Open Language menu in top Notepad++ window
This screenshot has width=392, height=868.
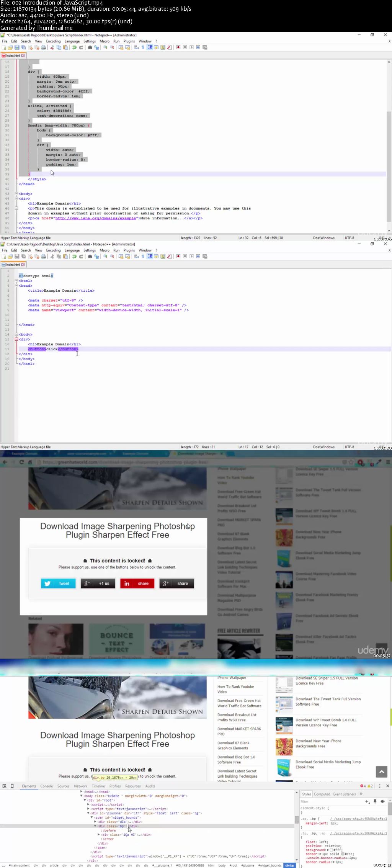click(x=72, y=41)
